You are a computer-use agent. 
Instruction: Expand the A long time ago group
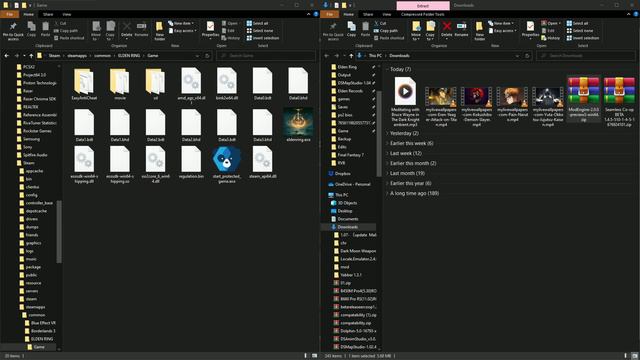[387, 193]
